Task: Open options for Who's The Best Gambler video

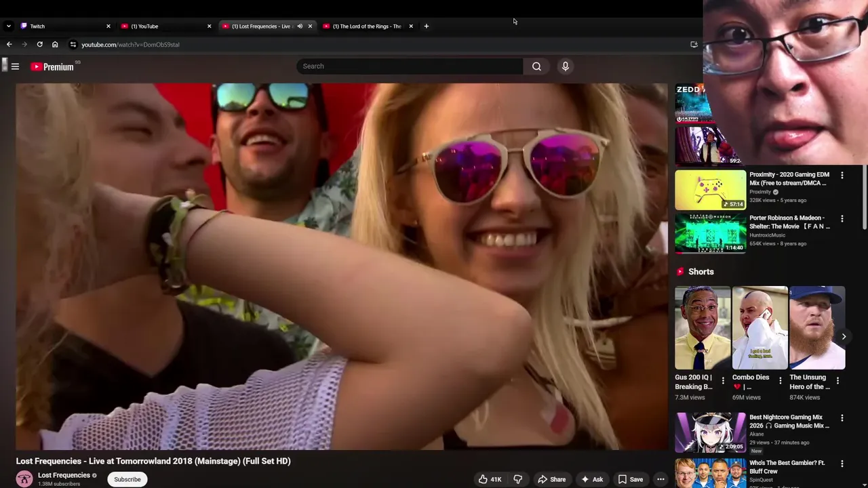Action: coord(842,464)
